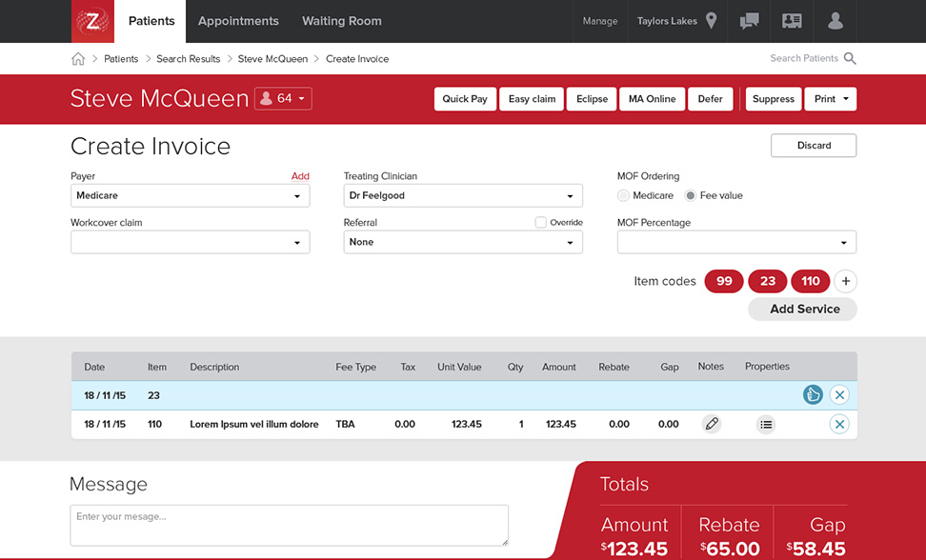Click the Add Service button
The width and height of the screenshot is (926, 560).
(802, 309)
